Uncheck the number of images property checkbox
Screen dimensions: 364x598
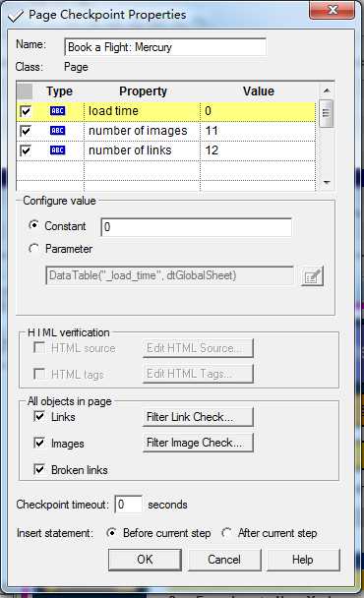point(26,131)
